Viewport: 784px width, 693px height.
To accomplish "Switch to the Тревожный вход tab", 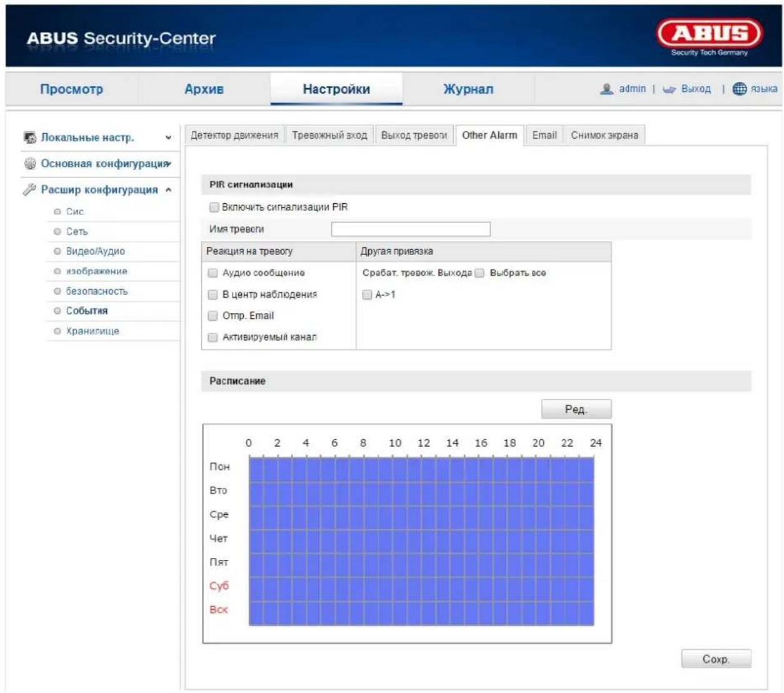I will [329, 135].
